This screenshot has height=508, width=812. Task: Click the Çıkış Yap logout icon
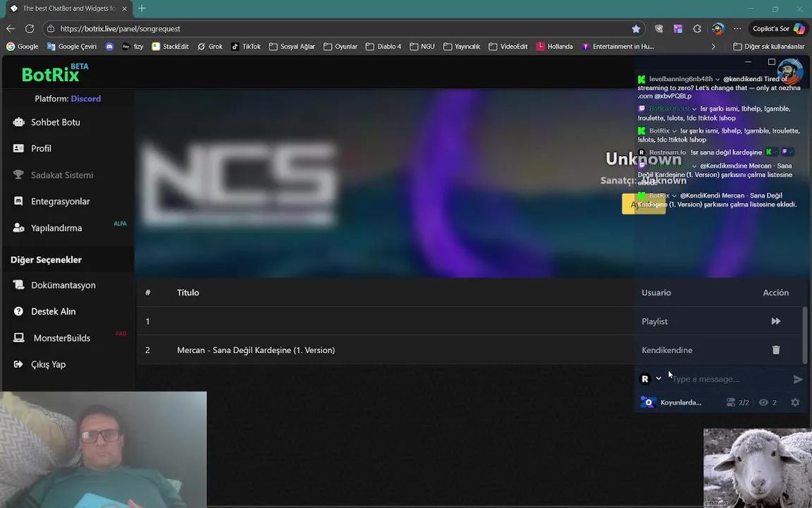pos(18,364)
